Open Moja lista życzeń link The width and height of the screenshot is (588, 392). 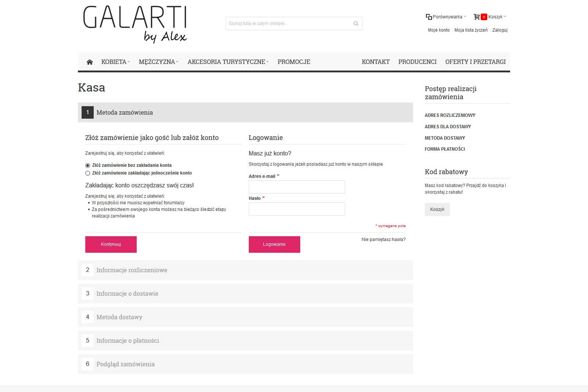(471, 30)
